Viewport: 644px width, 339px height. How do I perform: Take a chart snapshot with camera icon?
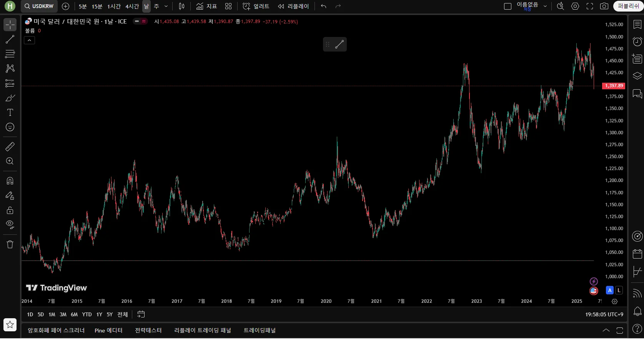[x=604, y=6]
